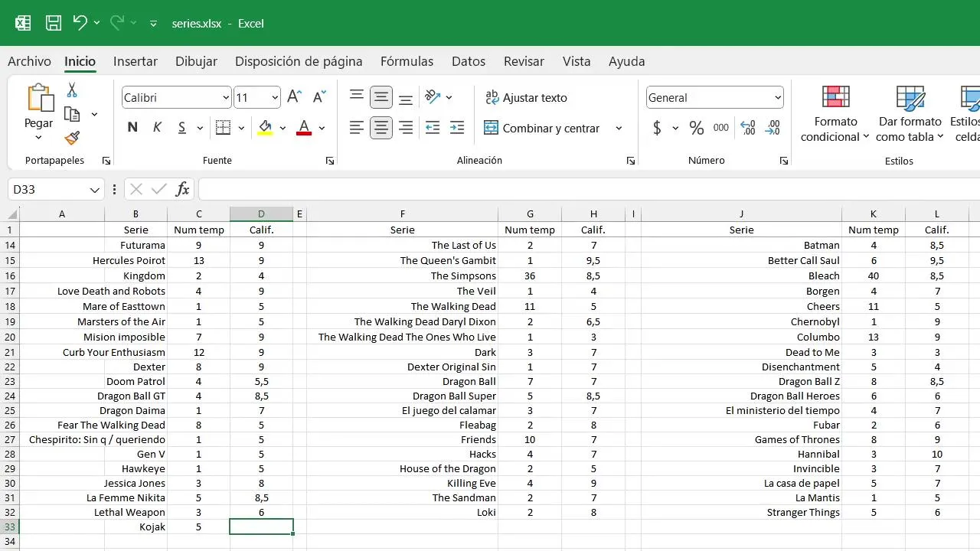Align text to middle vertically
The image size is (980, 551).
click(381, 97)
